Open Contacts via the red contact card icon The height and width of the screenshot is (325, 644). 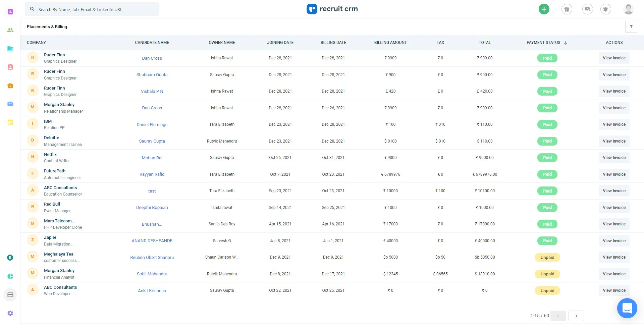coord(10,67)
